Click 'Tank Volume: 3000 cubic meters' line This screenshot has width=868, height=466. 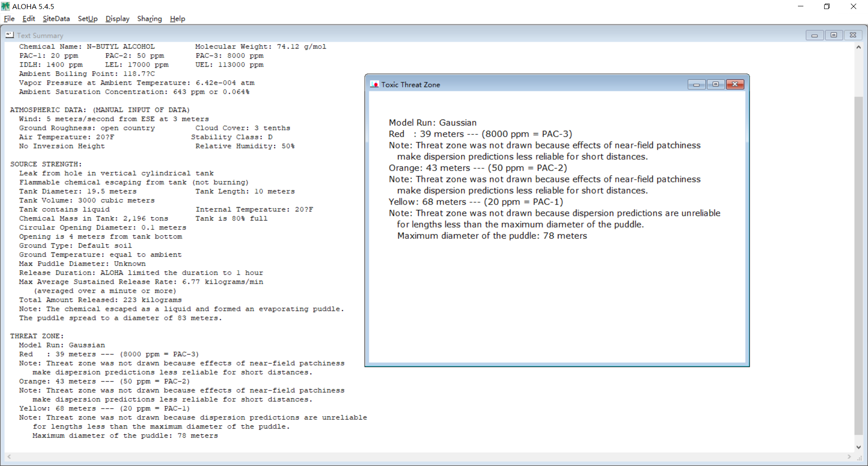pos(87,200)
